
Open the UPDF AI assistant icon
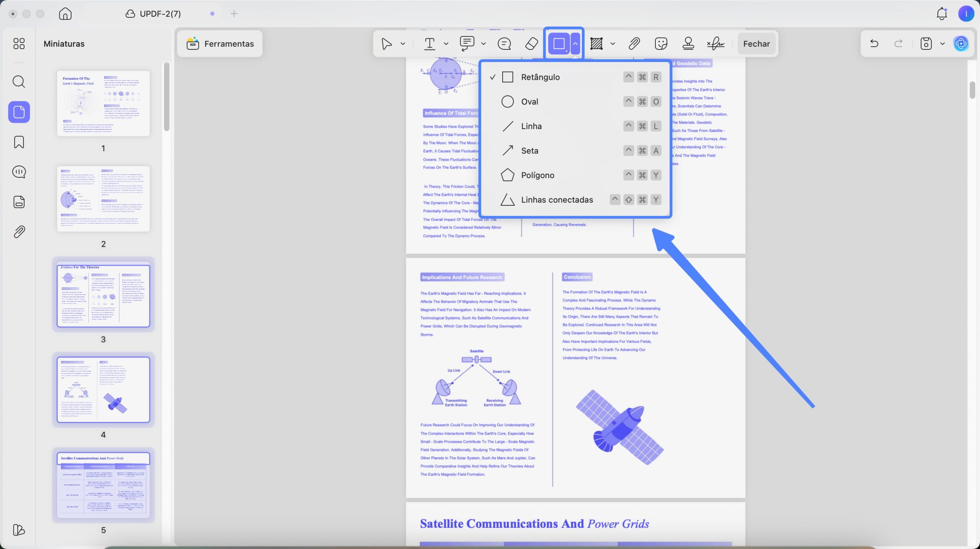[961, 44]
